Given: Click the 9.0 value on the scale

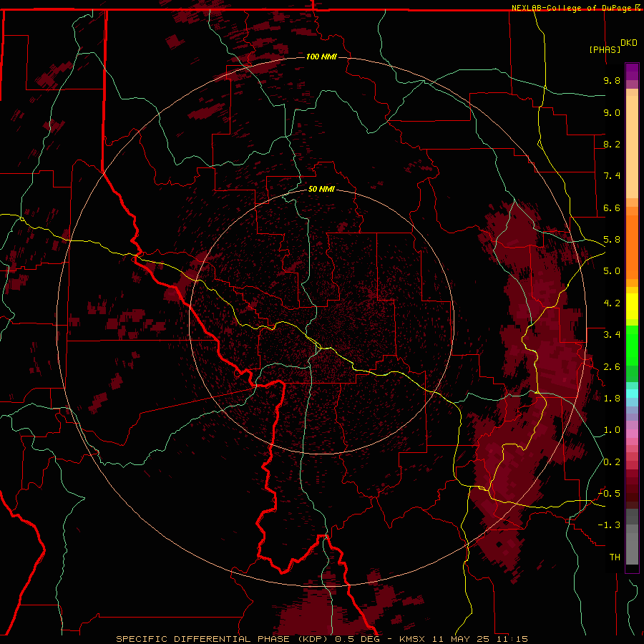Looking at the screenshot, I should [x=612, y=112].
